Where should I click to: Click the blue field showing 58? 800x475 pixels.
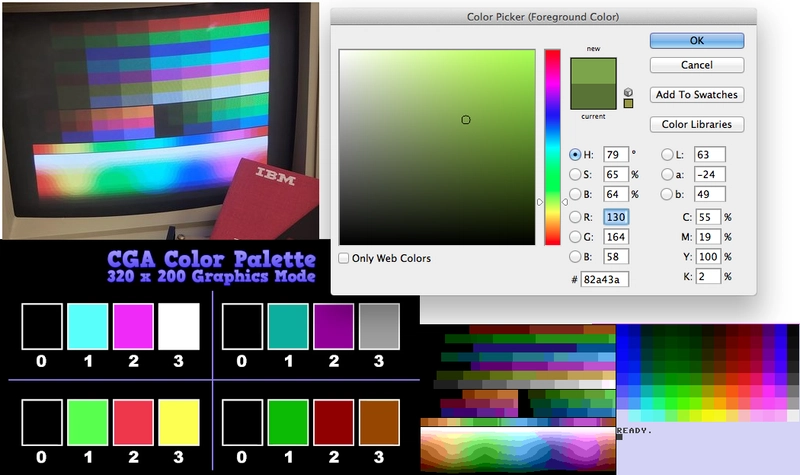[x=616, y=257]
